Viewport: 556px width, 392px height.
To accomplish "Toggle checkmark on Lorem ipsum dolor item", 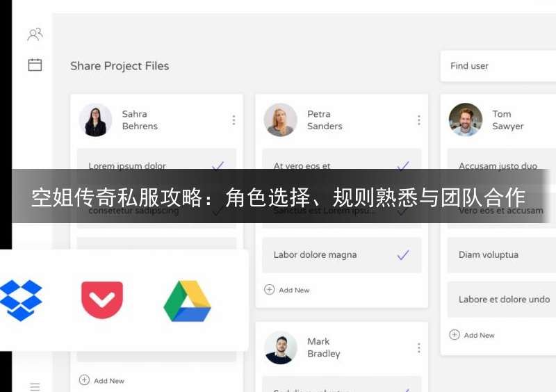I will click(218, 165).
